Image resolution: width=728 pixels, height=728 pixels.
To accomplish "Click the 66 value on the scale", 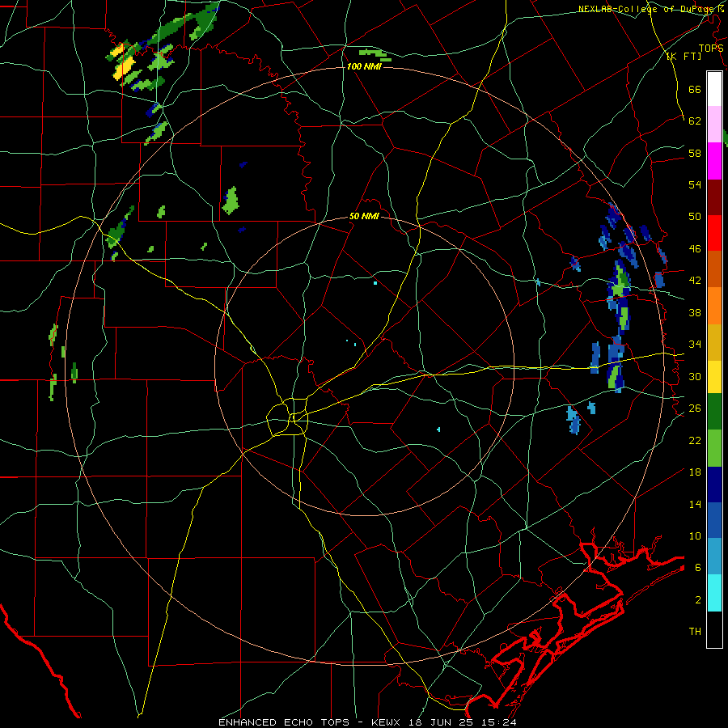I will click(x=695, y=89).
